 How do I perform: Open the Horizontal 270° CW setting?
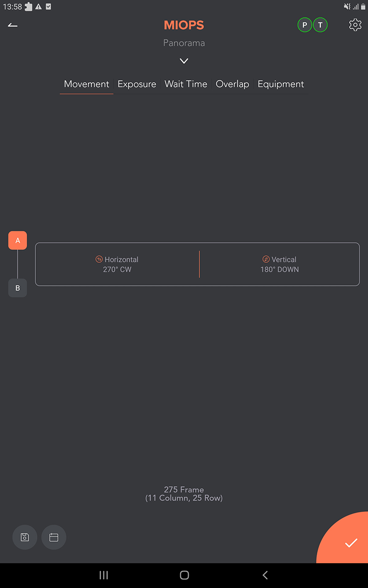(x=117, y=264)
